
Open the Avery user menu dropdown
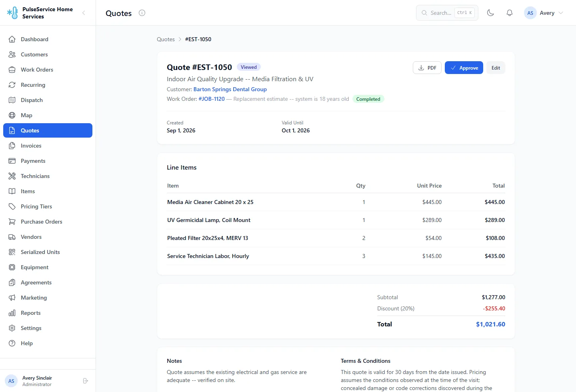544,13
